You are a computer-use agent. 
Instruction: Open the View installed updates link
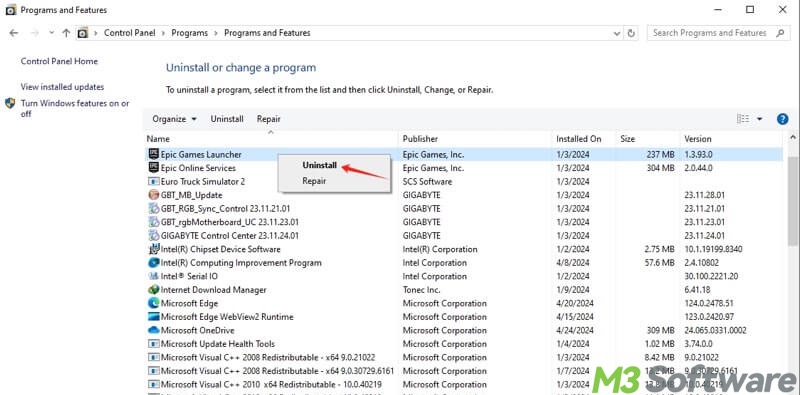[62, 87]
